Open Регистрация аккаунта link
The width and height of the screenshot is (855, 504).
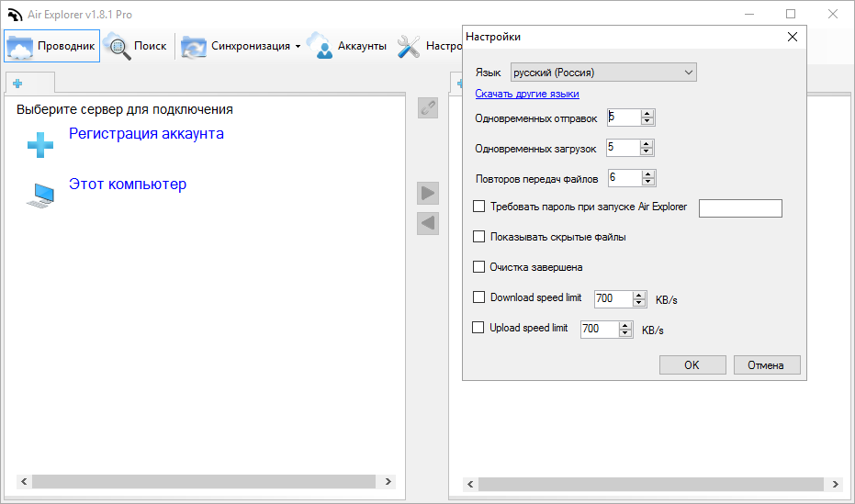(x=146, y=133)
